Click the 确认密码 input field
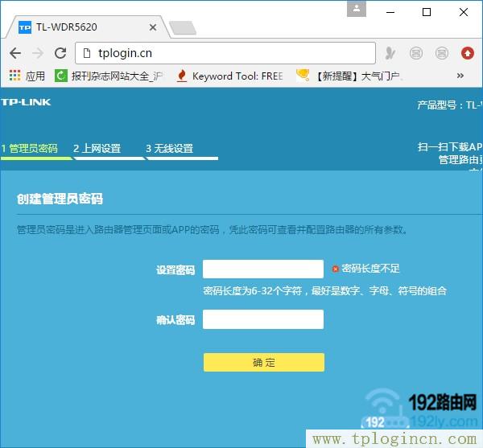 [x=263, y=319]
